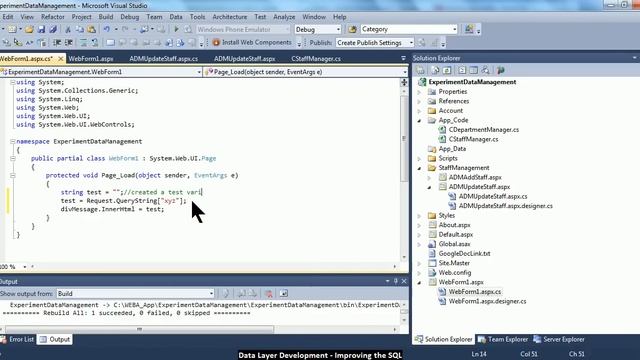Collapse the StaffManagement folder
Screen dimensions: 640x360
point(419,168)
